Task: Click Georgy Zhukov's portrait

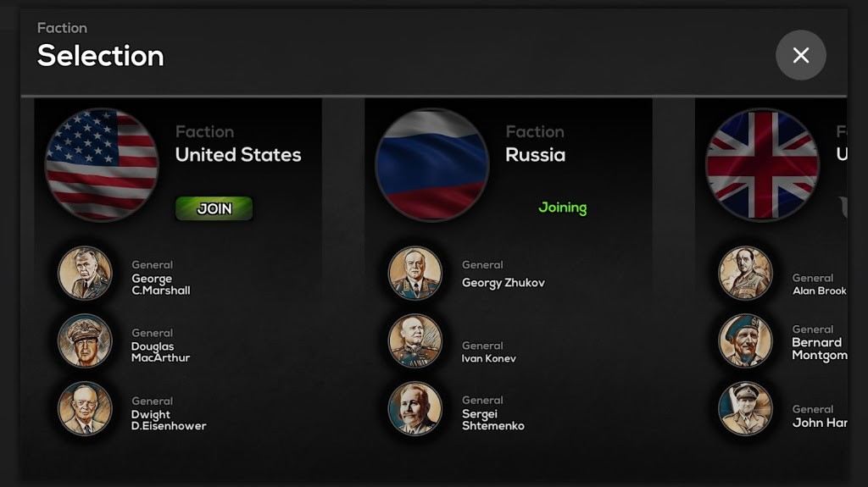Action: tap(415, 273)
